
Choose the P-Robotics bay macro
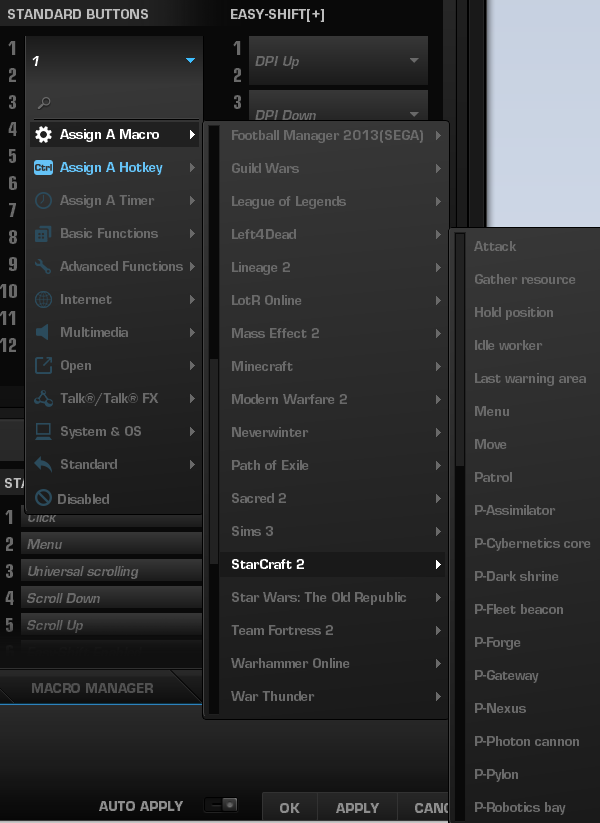click(520, 808)
